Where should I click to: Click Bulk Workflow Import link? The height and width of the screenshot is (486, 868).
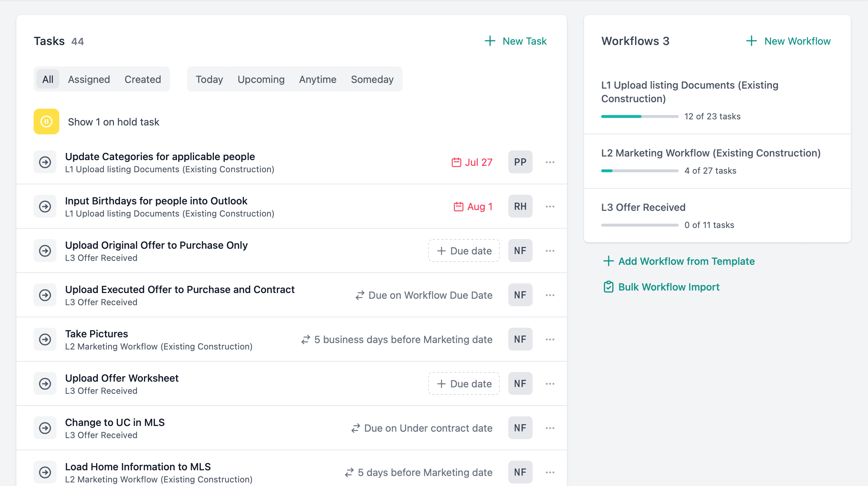pyautogui.click(x=661, y=287)
